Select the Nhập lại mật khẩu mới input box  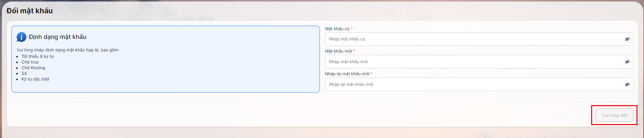(x=479, y=85)
